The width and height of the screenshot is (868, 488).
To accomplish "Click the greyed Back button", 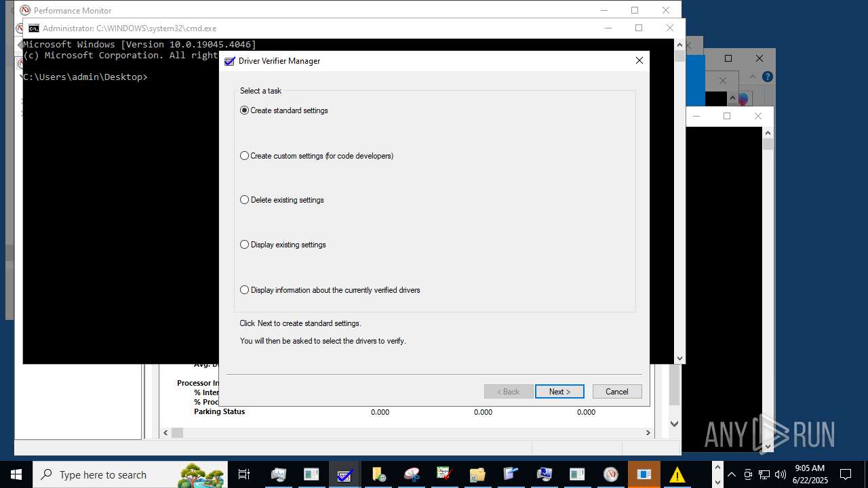I will (x=509, y=392).
